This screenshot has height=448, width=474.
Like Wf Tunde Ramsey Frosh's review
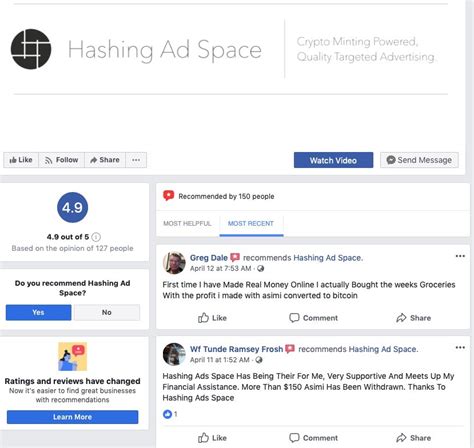coord(212,438)
